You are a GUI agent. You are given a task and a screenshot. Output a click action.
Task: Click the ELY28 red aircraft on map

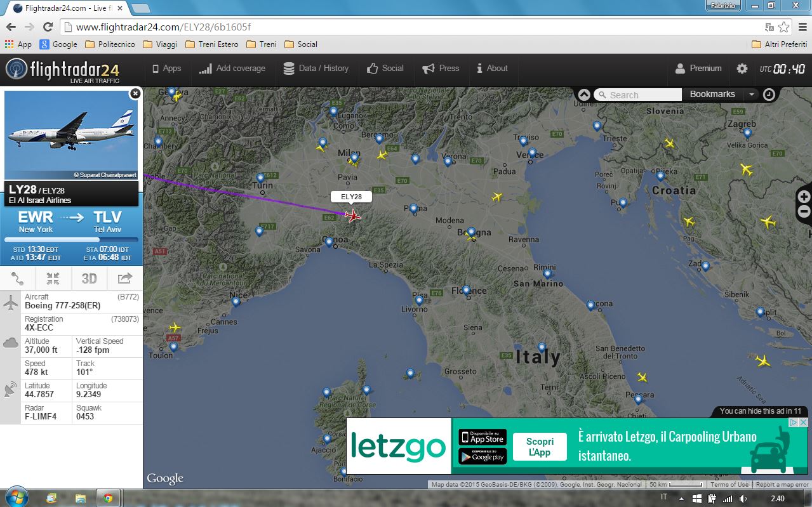click(353, 216)
